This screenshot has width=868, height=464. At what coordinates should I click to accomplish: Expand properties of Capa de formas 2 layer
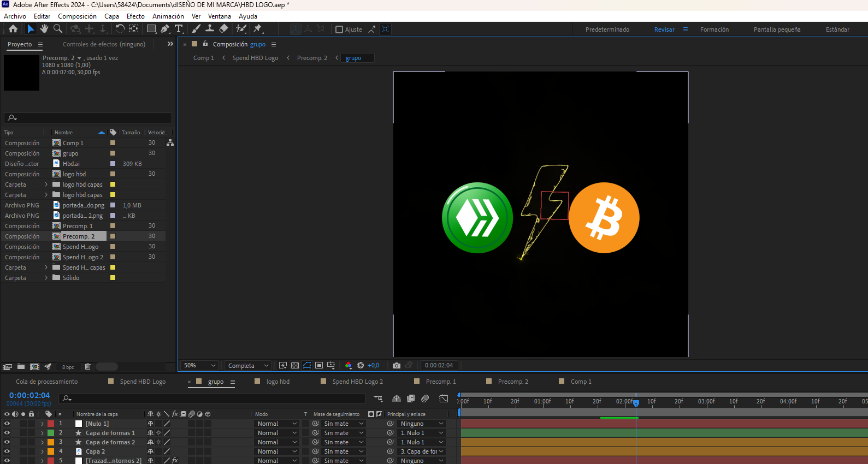[42, 442]
